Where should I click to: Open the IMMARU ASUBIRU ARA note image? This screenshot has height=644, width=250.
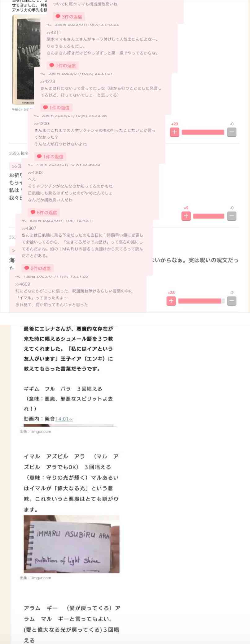pos(72,544)
